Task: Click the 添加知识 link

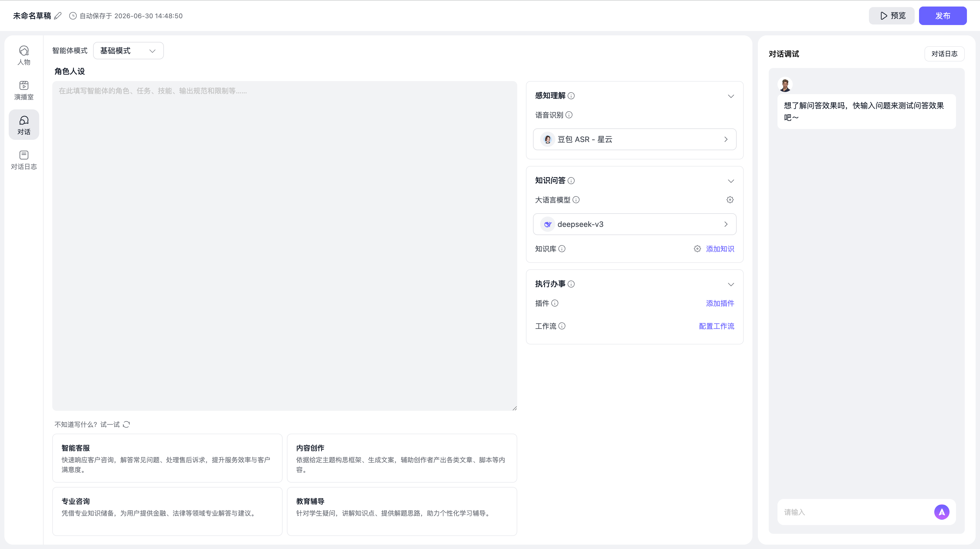Action: [x=720, y=249]
